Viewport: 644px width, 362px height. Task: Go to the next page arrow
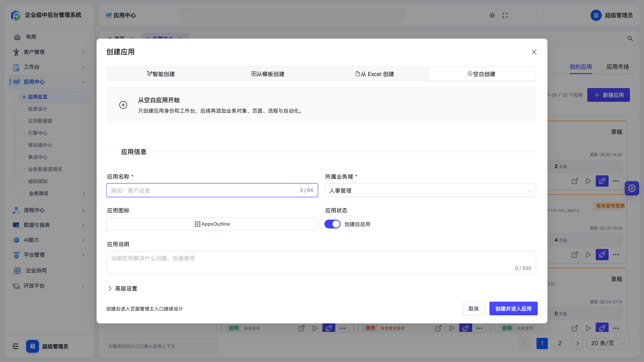(578, 343)
